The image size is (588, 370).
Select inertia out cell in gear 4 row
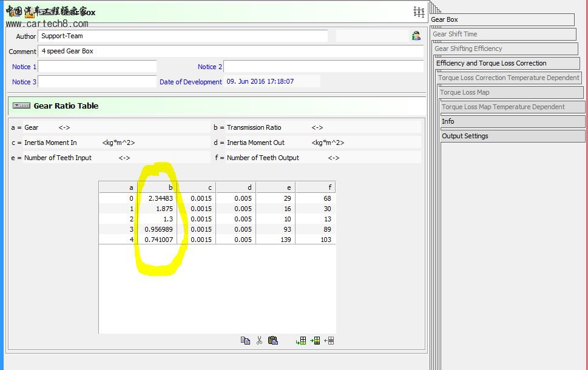point(236,240)
